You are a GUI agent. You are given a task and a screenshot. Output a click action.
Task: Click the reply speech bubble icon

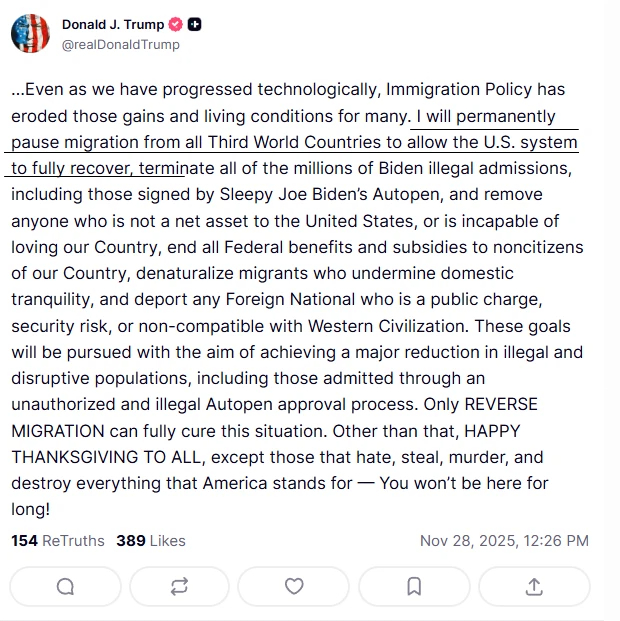click(65, 587)
